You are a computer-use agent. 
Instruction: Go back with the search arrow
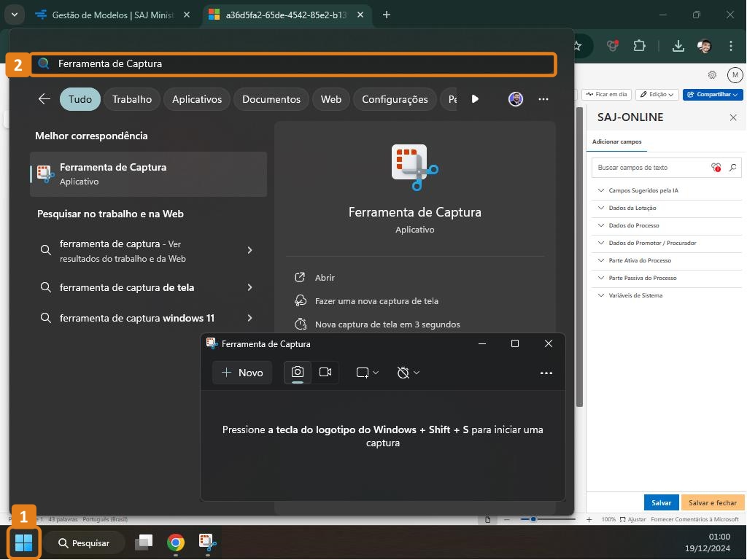pos(44,99)
